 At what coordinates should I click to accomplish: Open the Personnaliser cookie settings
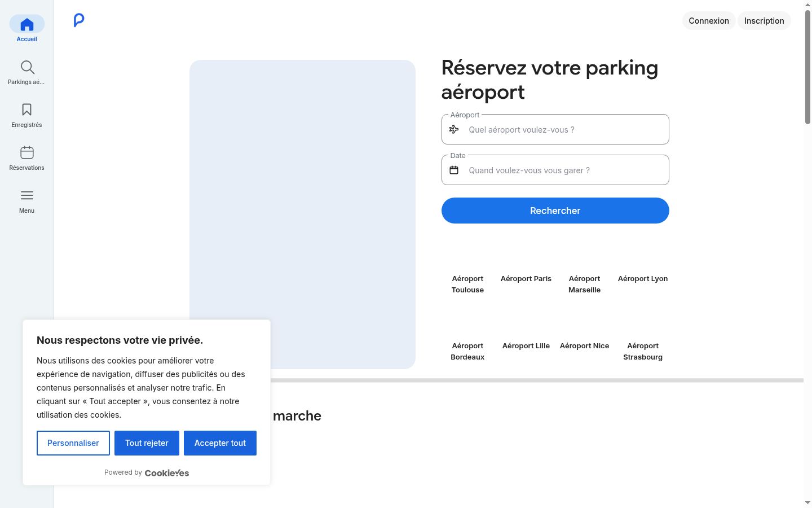coord(73,443)
